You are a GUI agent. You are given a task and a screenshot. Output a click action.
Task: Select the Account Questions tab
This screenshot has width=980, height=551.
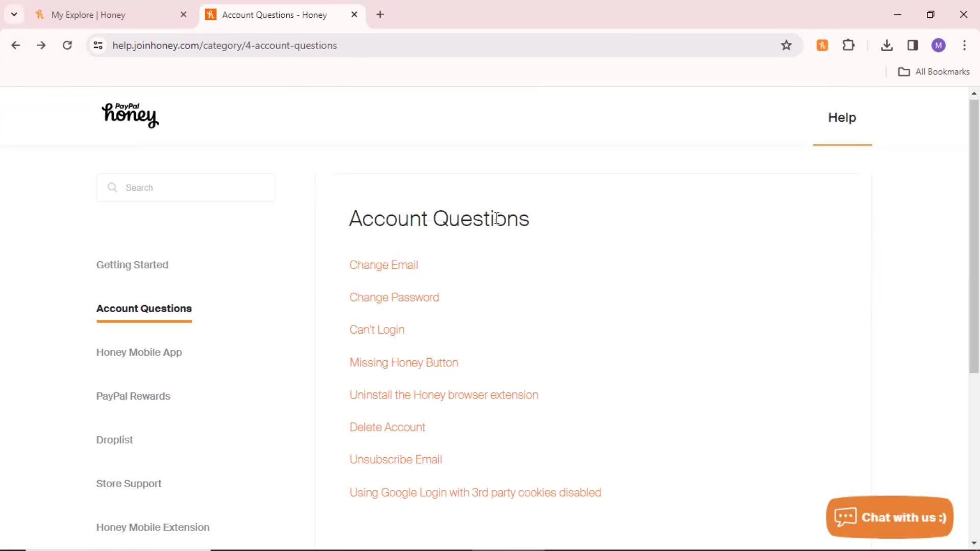(x=144, y=308)
